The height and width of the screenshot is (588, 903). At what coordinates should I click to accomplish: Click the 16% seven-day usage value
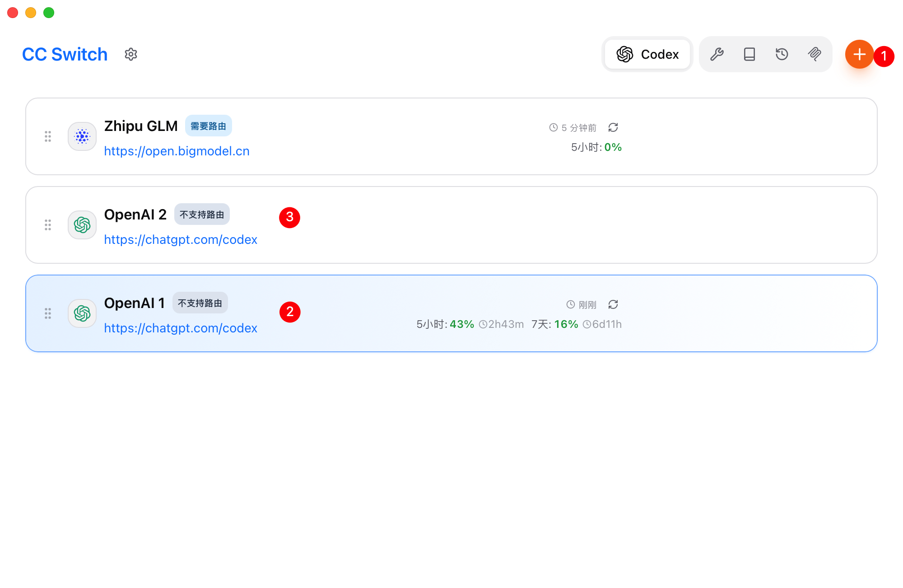click(x=566, y=324)
